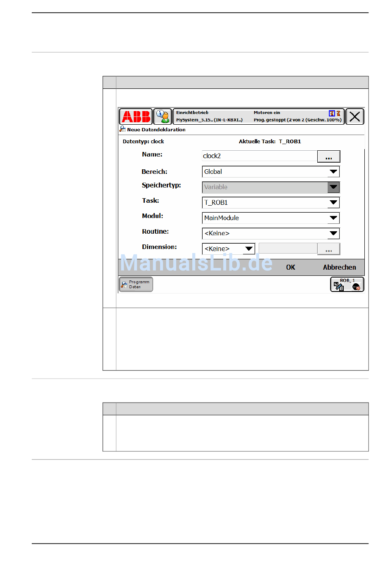Viewport: 392px width, 569px height.
Task: Click the Datentyp: clock label
Action: coord(143,141)
